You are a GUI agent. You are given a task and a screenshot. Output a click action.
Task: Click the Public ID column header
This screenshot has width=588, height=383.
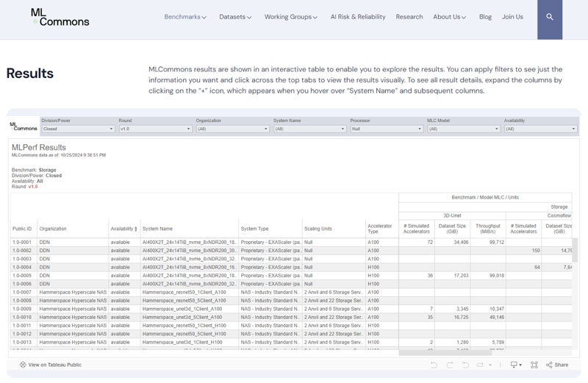pyautogui.click(x=22, y=229)
